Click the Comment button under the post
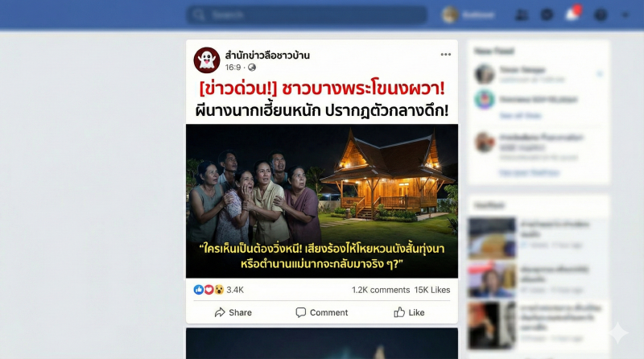644x359 pixels. (x=321, y=312)
